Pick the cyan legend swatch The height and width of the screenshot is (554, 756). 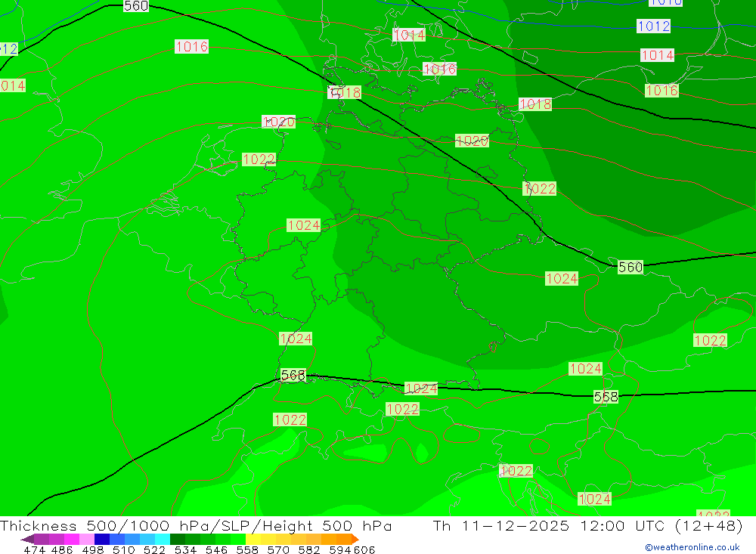point(163,539)
